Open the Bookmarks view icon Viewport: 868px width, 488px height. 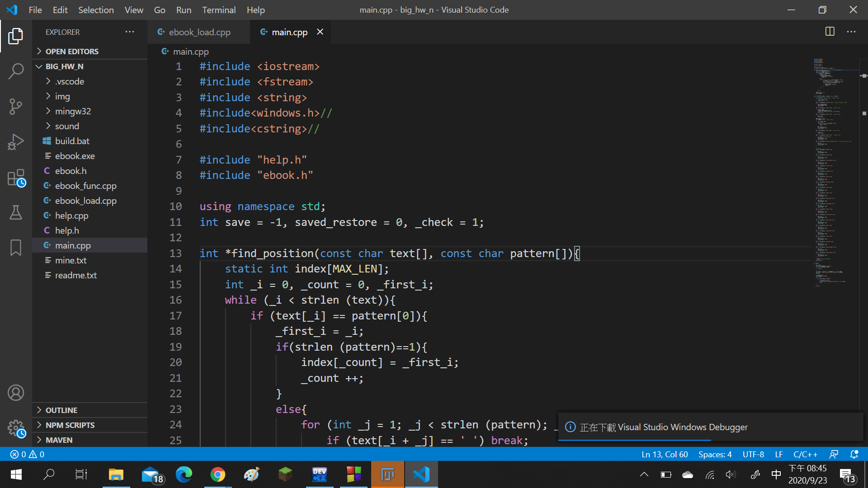tap(16, 248)
